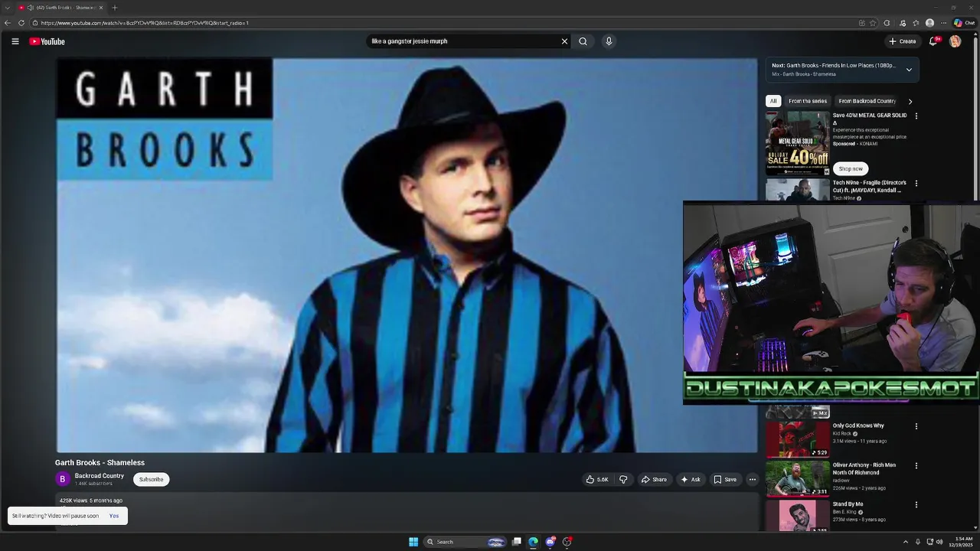The width and height of the screenshot is (980, 551).
Task: Open Discord from the taskbar
Action: [x=550, y=542]
